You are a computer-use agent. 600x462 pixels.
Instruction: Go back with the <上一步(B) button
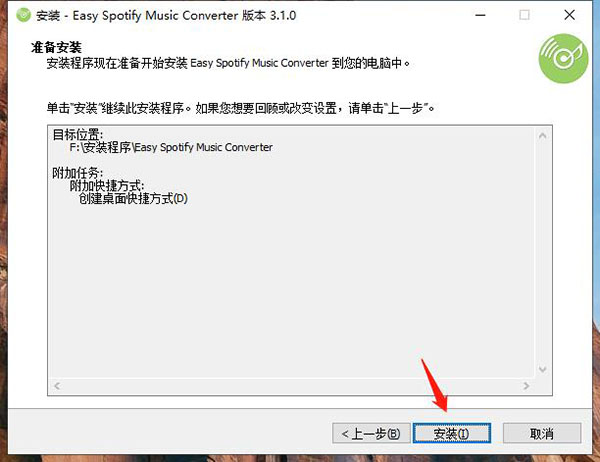point(371,433)
